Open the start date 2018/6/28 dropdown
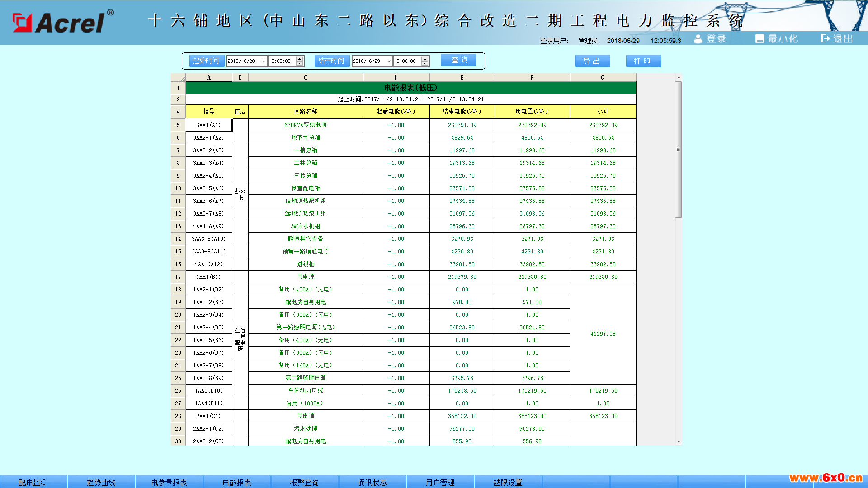 coord(264,61)
